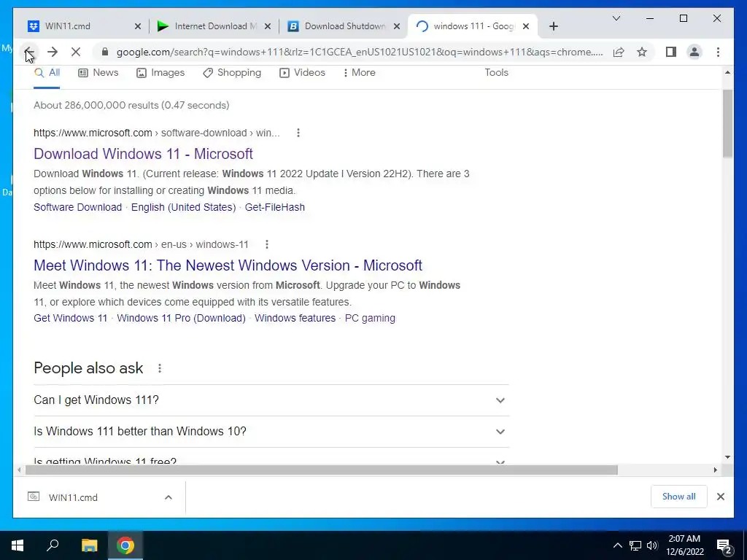Open Action Center notifications icon

(724, 546)
